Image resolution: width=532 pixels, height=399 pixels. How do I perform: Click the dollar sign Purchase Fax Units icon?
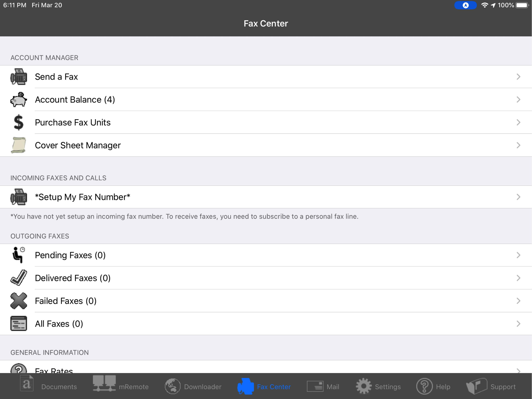(x=18, y=123)
